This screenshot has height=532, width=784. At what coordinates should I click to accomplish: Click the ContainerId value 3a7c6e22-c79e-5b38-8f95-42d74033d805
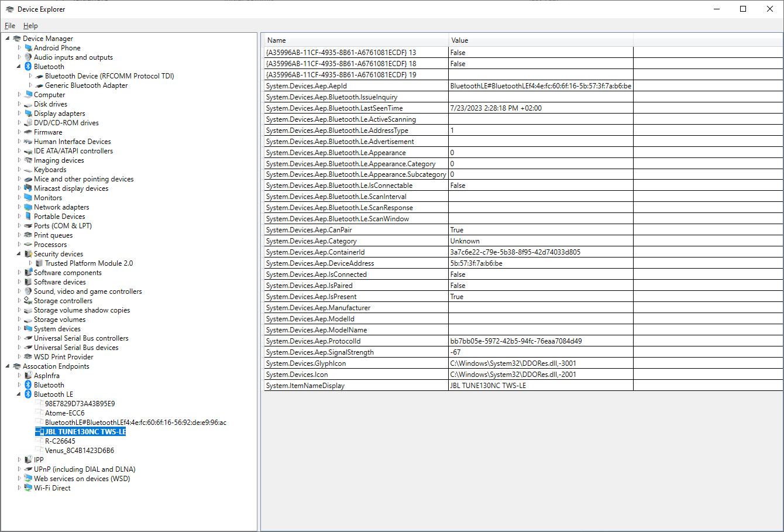(x=515, y=252)
